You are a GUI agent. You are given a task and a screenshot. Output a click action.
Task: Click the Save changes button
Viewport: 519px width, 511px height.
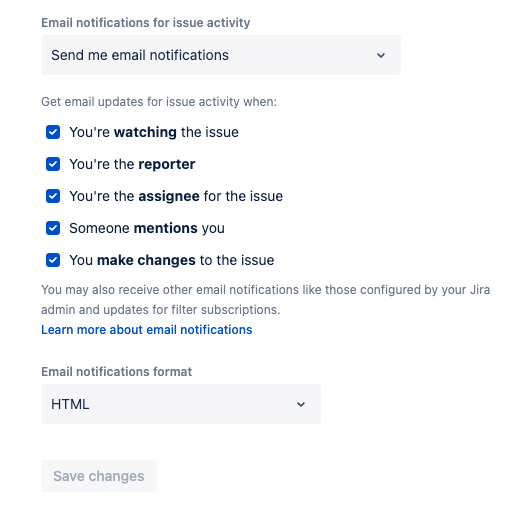pos(99,476)
